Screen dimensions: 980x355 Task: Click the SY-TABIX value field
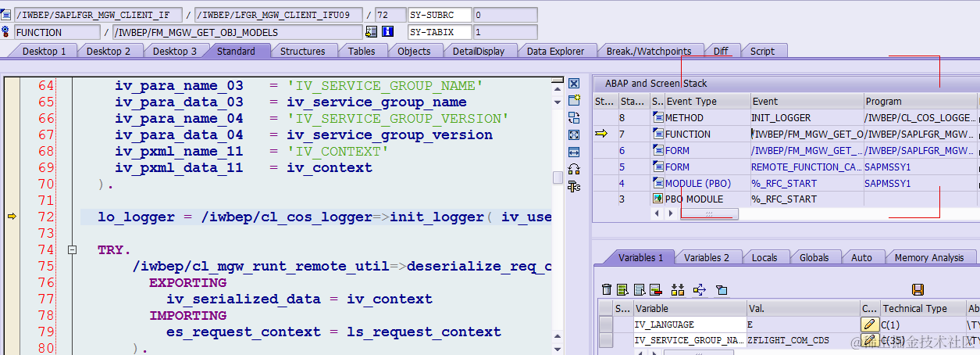[x=505, y=32]
